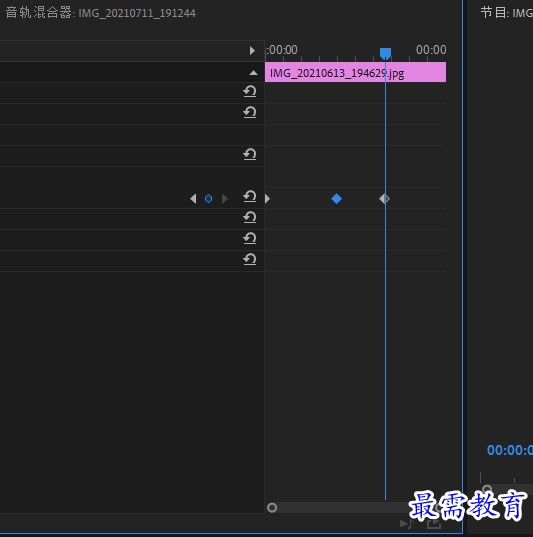The image size is (533, 537).
Task: Click the bottommost reset parameter icon
Action: click(x=250, y=259)
